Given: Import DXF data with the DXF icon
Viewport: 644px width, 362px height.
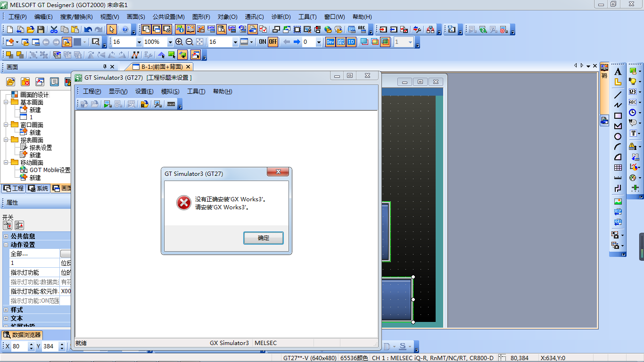Looking at the screenshot, I should tap(618, 212).
